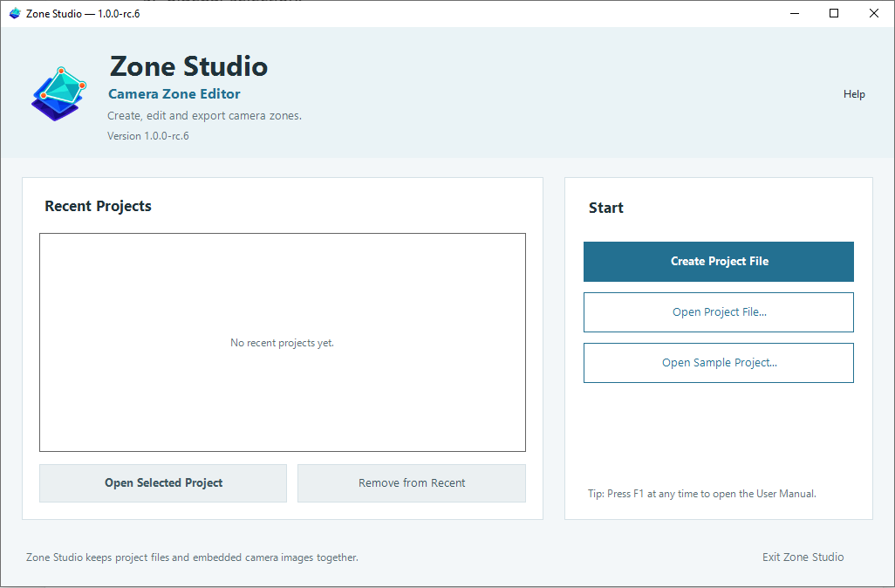Click Remove from Recent button
Viewport: 895px width, 588px height.
[x=412, y=483]
